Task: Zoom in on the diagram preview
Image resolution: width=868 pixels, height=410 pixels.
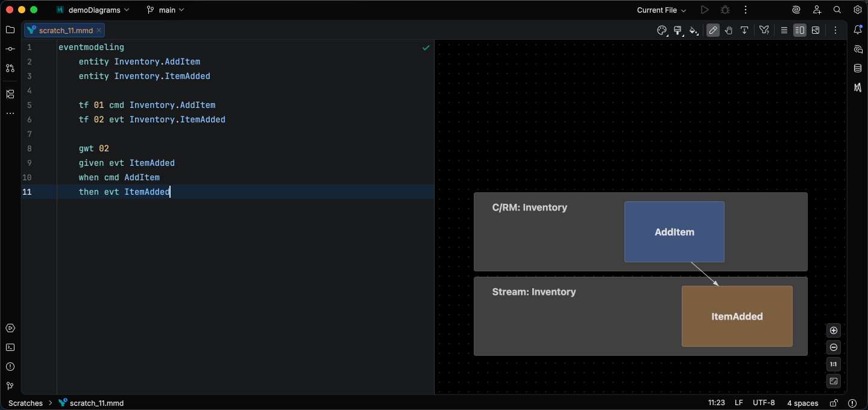Action: 834,330
